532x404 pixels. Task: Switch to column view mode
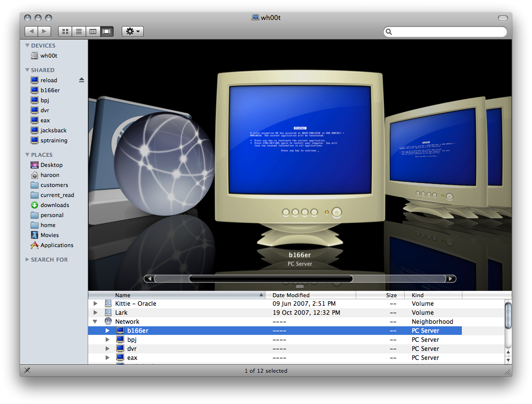93,32
